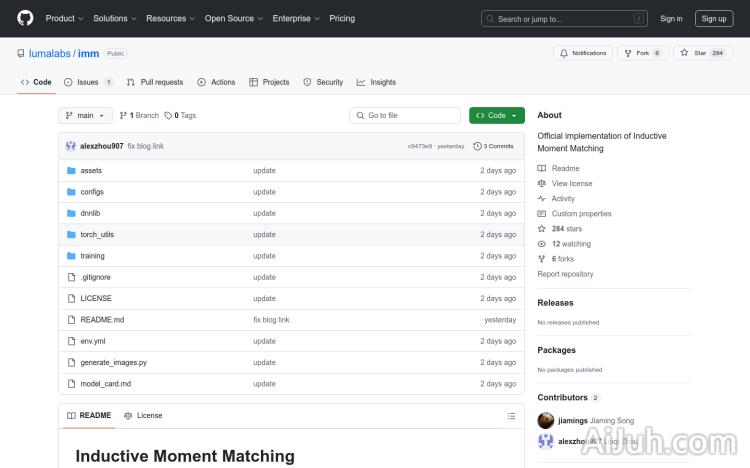Click the GitHub logo icon
The width and height of the screenshot is (750, 468).
tap(25, 18)
